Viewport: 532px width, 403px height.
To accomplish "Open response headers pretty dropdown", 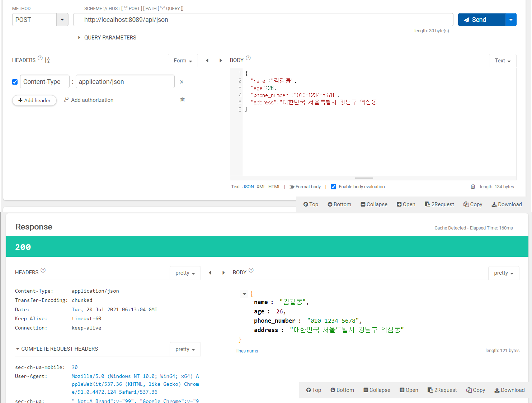I will pyautogui.click(x=185, y=273).
